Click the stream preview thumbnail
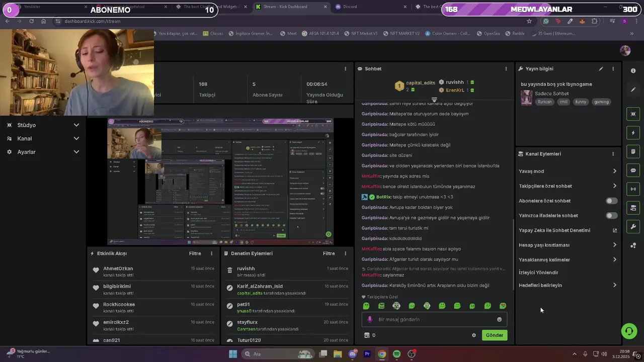 click(220, 182)
